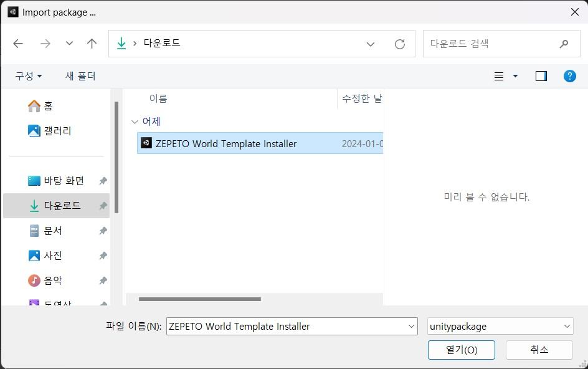This screenshot has height=369, width=588.
Task: Click the pin icon next to 문서
Action: pos(103,231)
